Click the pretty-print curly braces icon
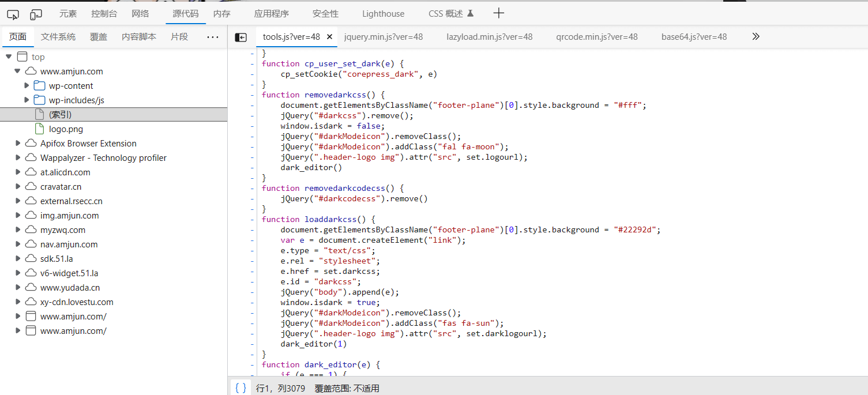Image resolution: width=868 pixels, height=395 pixels. [241, 388]
